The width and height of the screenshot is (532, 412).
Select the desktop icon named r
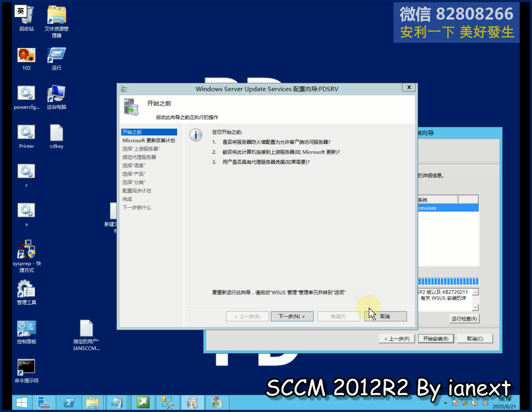[x=26, y=176]
